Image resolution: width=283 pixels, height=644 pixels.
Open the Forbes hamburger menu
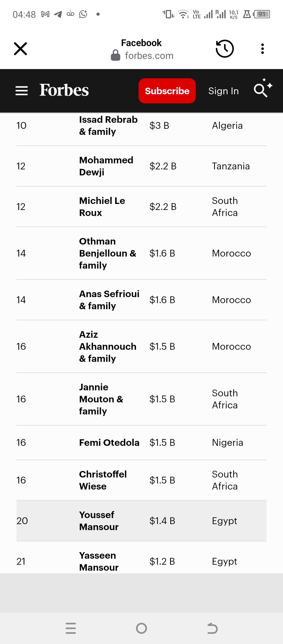click(21, 91)
